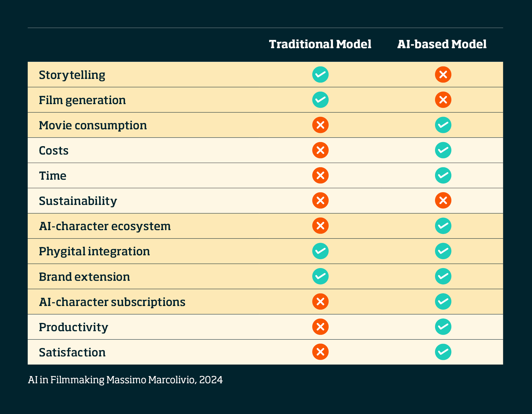The width and height of the screenshot is (532, 414).
Task: Click Satisfaction checkmark under AI-based Model
Action: point(443,352)
